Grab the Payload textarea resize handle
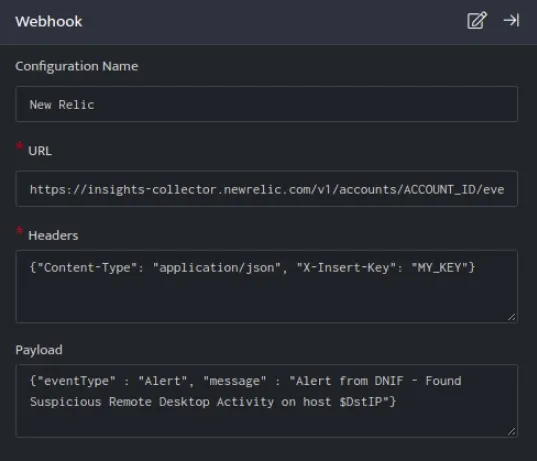This screenshot has width=537, height=461. [512, 432]
